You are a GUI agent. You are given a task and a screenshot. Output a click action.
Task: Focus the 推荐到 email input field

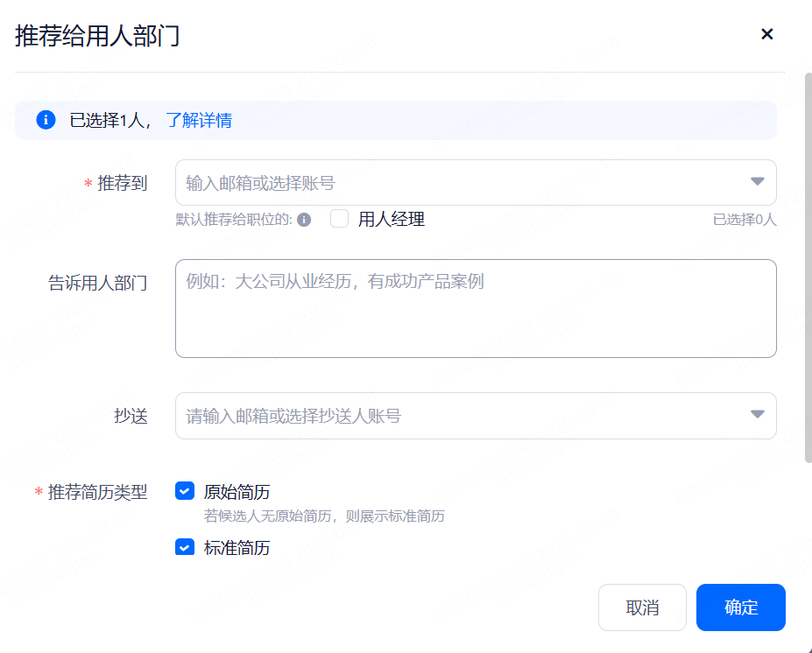(x=455, y=183)
